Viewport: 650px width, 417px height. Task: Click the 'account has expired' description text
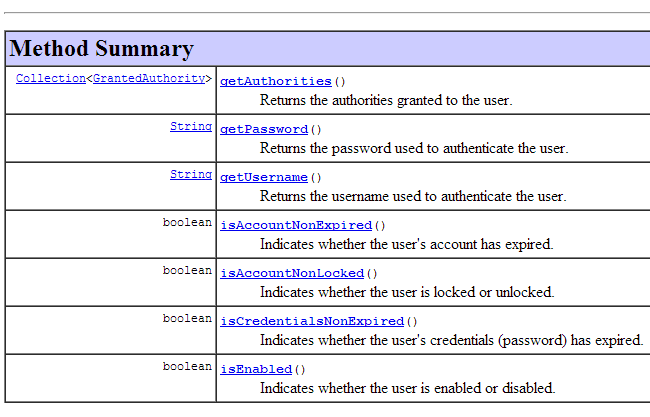click(x=406, y=244)
